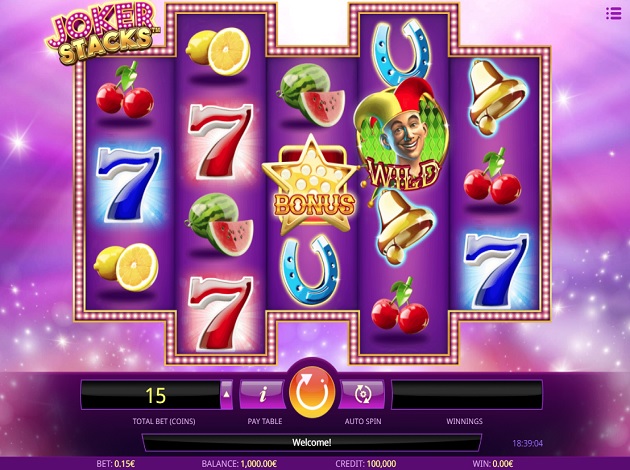The height and width of the screenshot is (470, 630).
Task: Click the watermelon on the third reel
Action: pyautogui.click(x=311, y=95)
